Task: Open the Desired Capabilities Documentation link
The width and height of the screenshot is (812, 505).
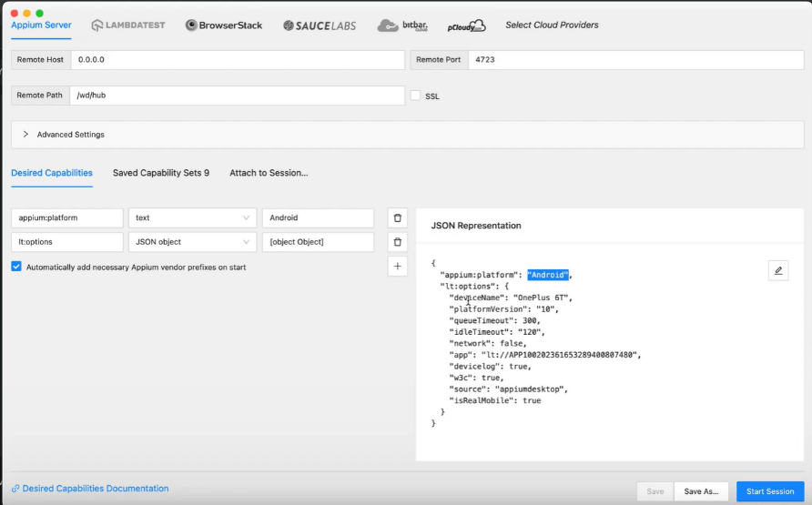Action: click(x=95, y=489)
